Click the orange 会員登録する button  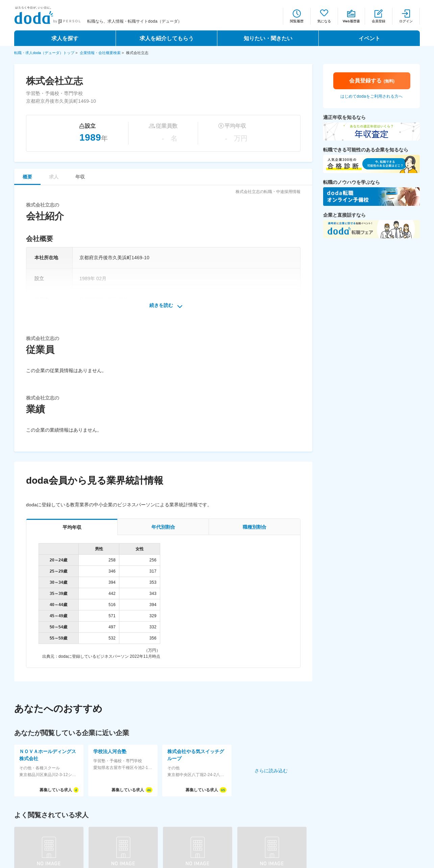[x=371, y=81]
